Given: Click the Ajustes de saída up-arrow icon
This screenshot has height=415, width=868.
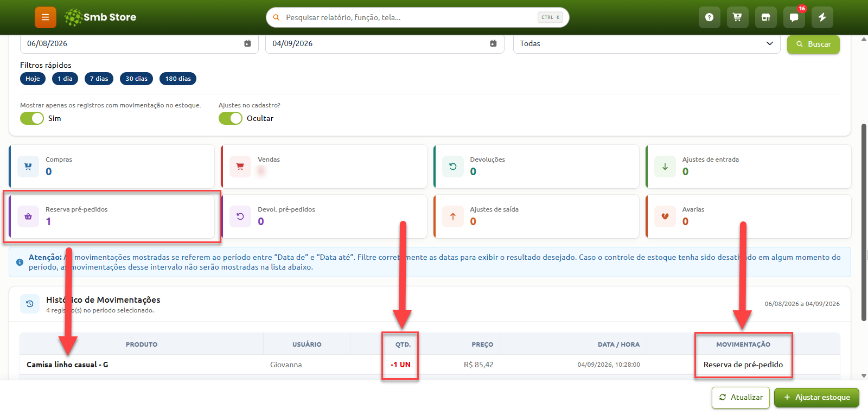Looking at the screenshot, I should [x=453, y=216].
